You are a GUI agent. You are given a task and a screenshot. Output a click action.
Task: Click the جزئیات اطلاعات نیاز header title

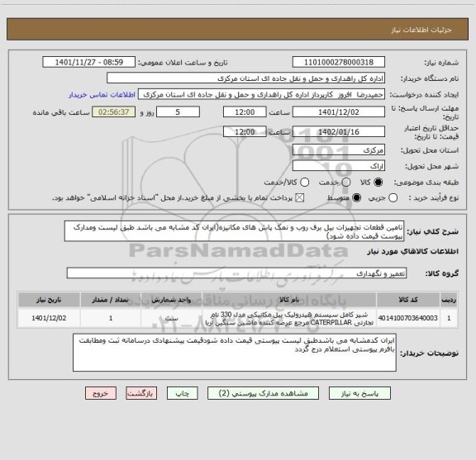coord(421,30)
